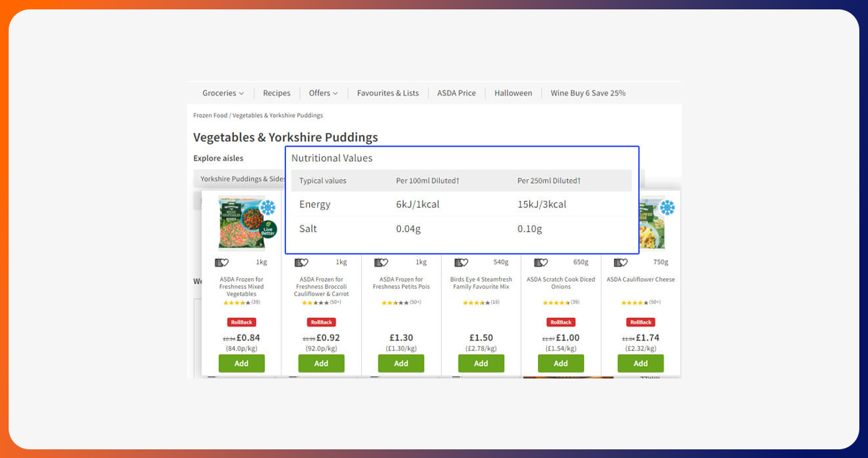
Task: Select Yorkshire Puddings & Sides aisle
Action: point(243,179)
